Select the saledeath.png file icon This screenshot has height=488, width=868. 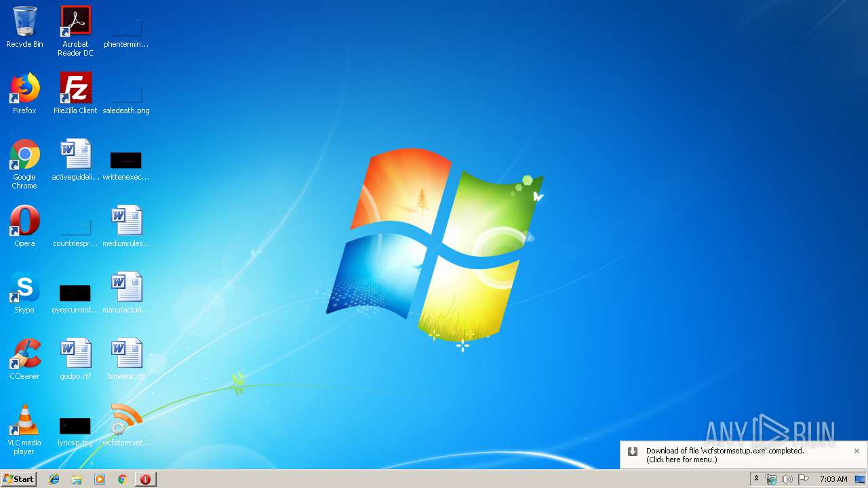click(126, 99)
